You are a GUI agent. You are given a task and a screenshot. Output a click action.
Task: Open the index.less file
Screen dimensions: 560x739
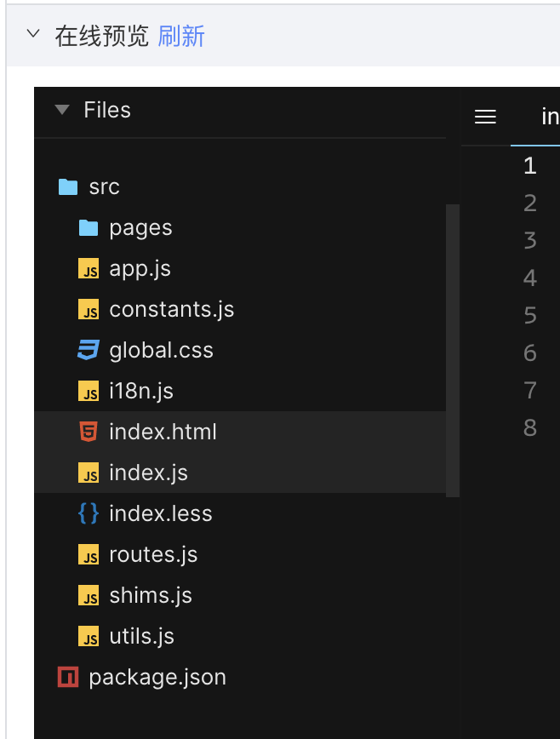[x=161, y=513]
